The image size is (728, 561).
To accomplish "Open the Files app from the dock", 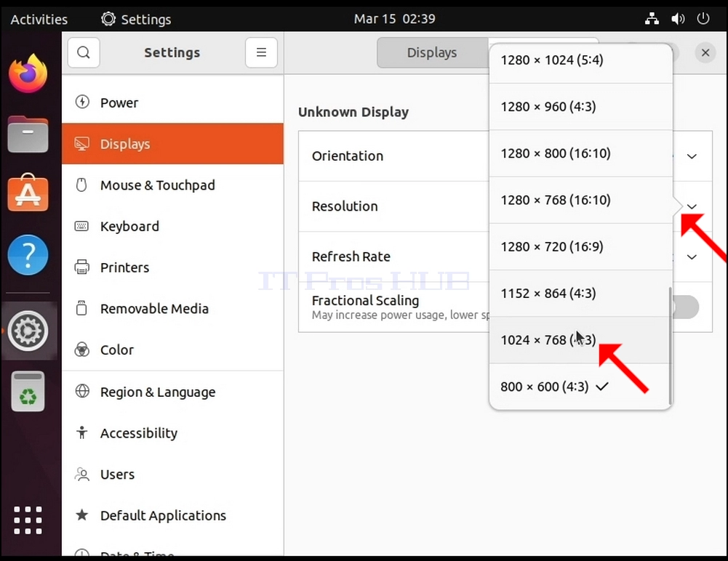I will [28, 134].
